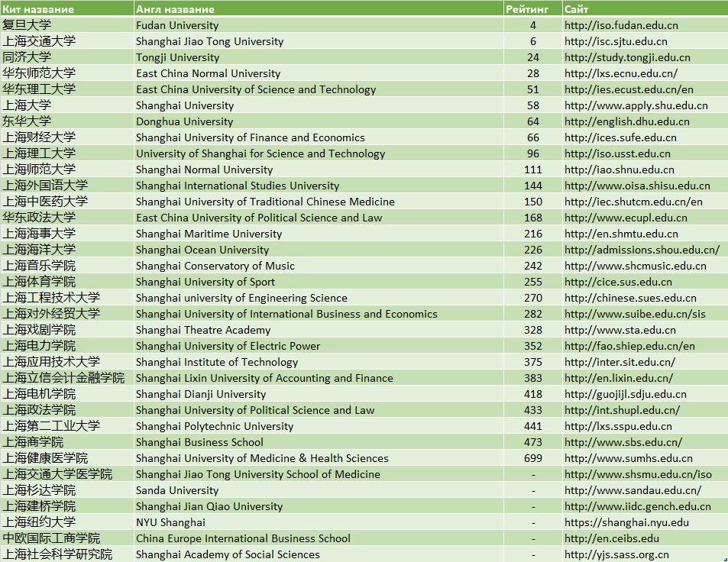Image resolution: width=728 pixels, height=562 pixels.
Task: Open the link http://chinese.sues.edu.cn
Action: click(x=630, y=298)
